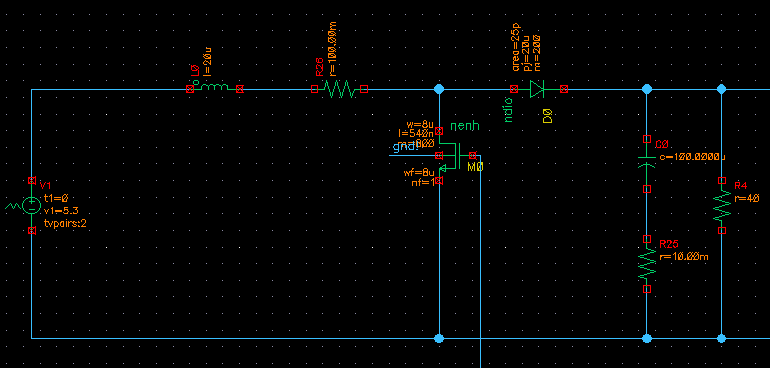
Task: Click the nenh model name label
Action: pos(465,126)
